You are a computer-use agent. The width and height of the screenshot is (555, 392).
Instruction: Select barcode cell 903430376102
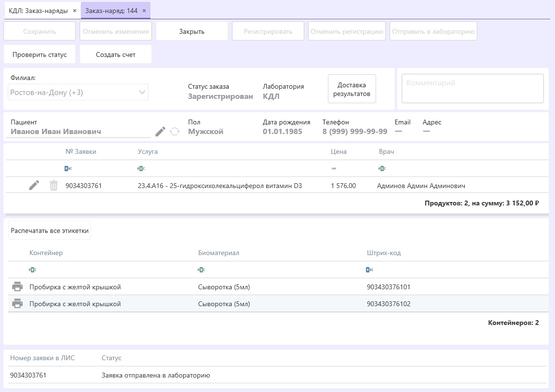click(388, 304)
